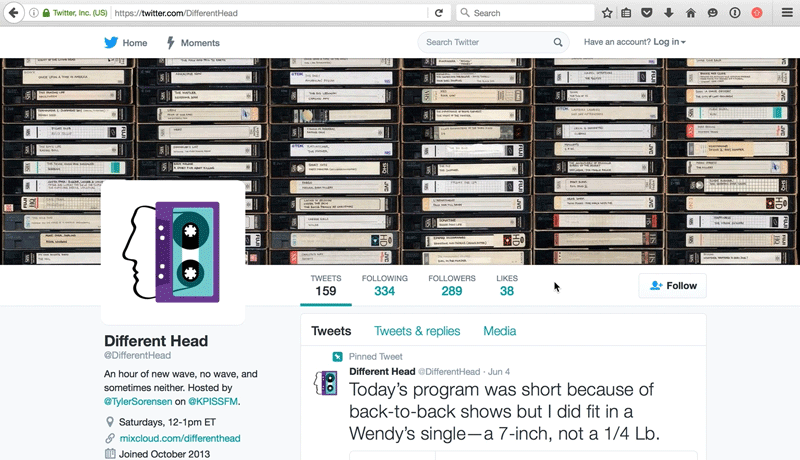Expand the Log in dropdown
The height and width of the screenshot is (460, 800).
point(670,42)
